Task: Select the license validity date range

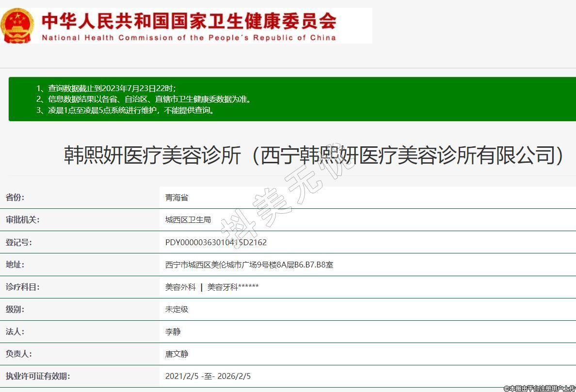Action: 208,376
